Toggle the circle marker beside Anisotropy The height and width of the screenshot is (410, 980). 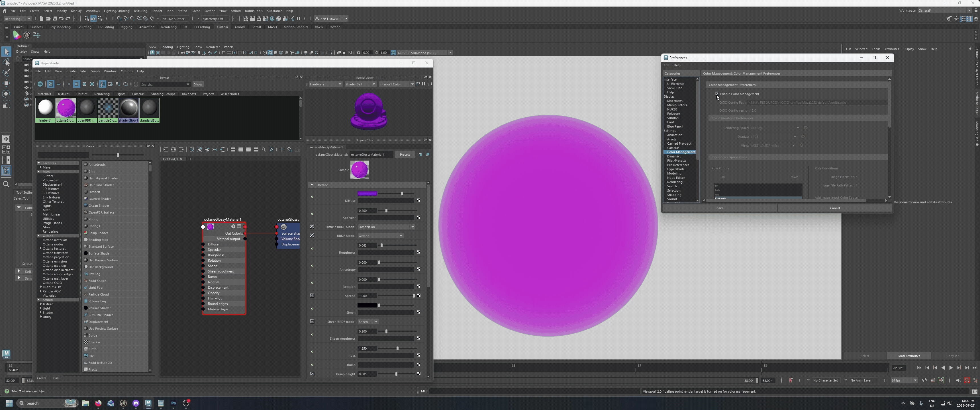tap(312, 266)
